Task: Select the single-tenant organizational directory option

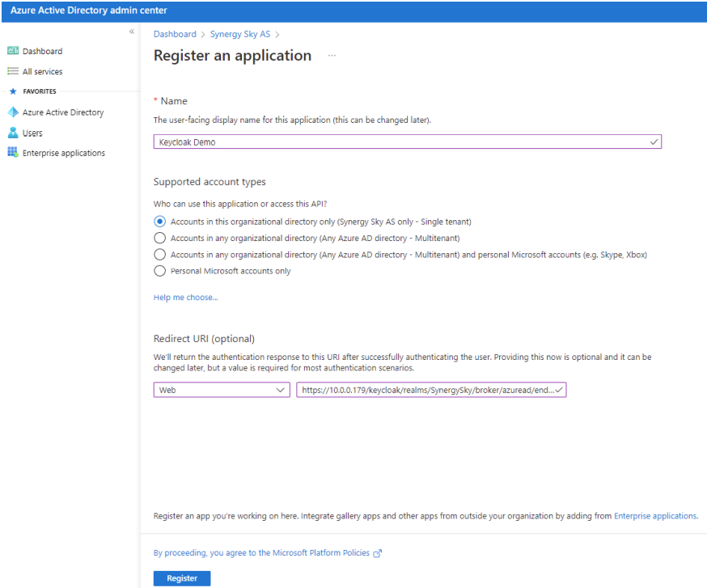Action: click(159, 222)
